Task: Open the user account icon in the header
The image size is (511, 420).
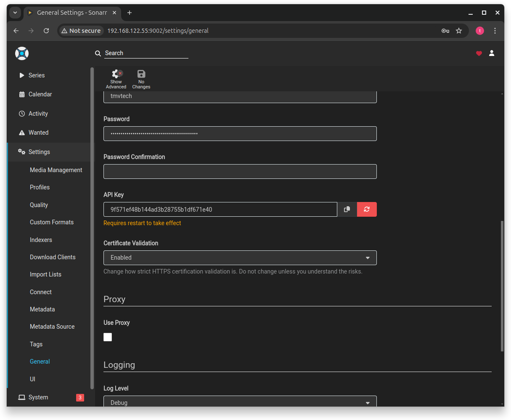Action: (492, 53)
